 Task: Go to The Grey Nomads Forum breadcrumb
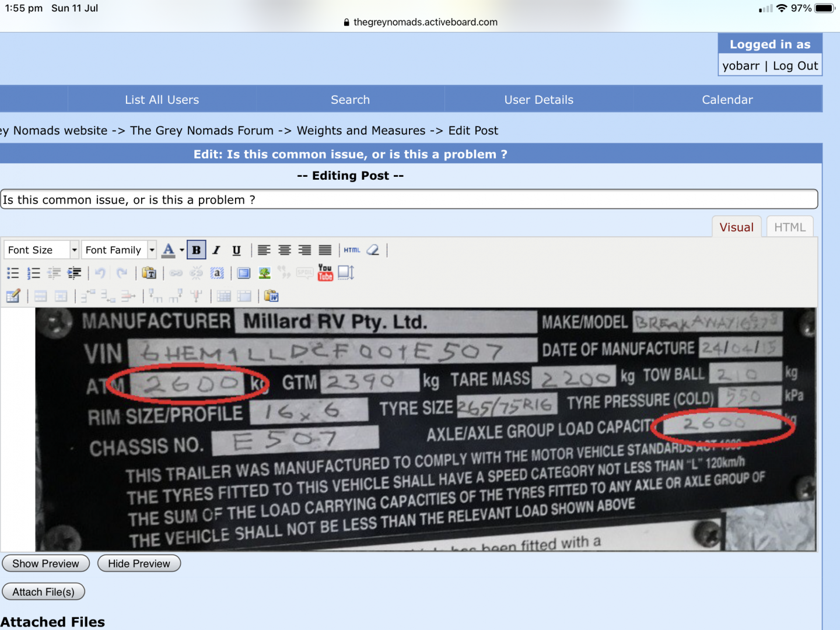pos(202,131)
